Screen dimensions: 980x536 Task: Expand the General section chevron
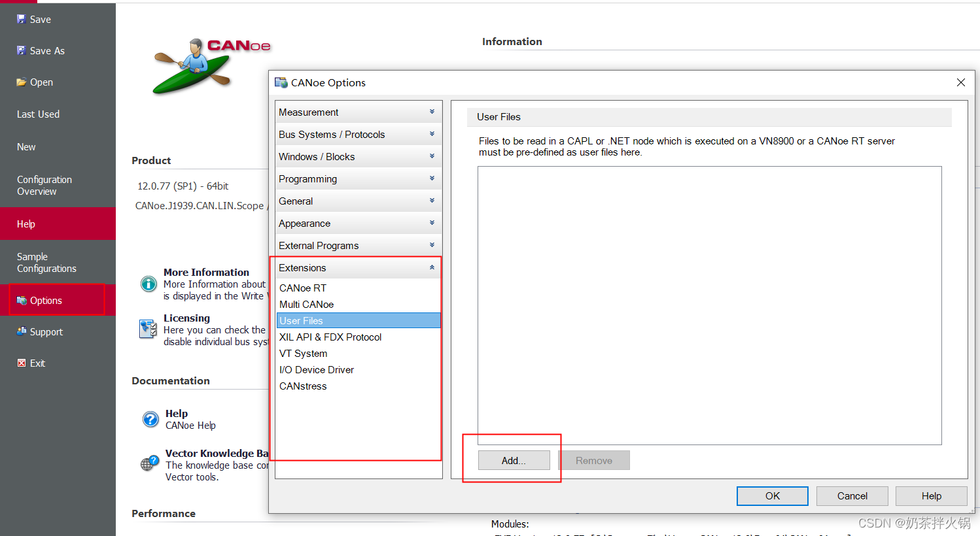(x=432, y=201)
